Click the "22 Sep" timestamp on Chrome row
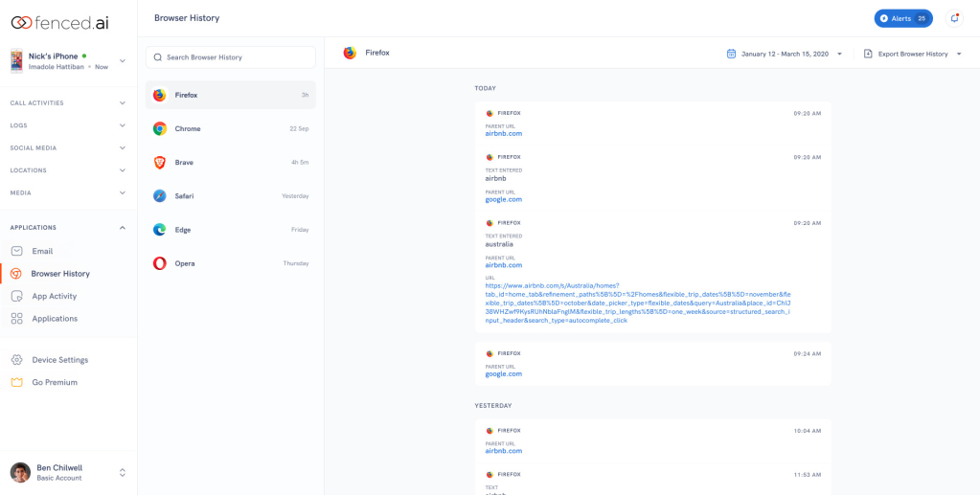Viewport: 980px width, 495px height. click(x=299, y=128)
